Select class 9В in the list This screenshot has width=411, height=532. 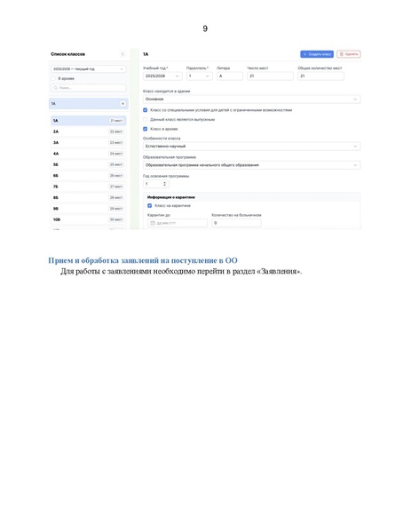pos(89,209)
